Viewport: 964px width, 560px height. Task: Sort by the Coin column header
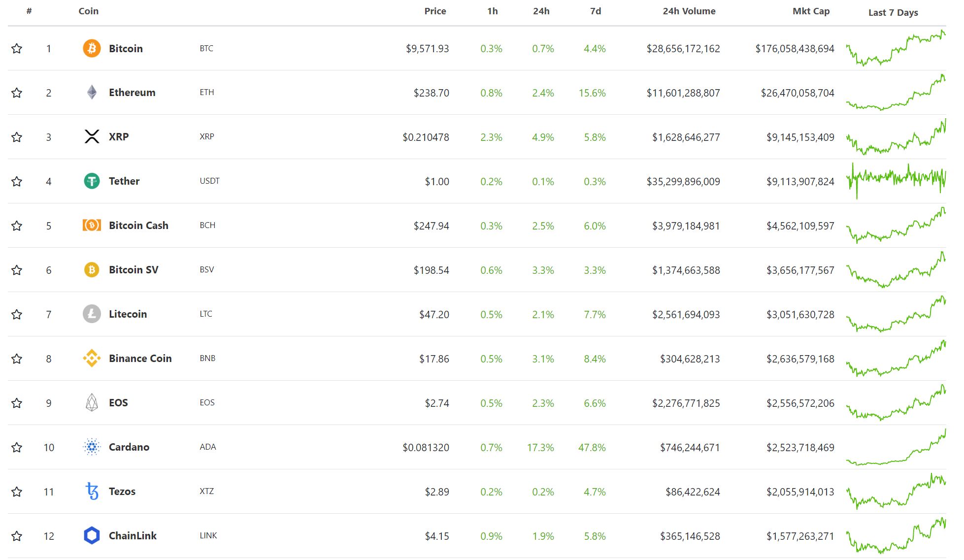(x=88, y=11)
